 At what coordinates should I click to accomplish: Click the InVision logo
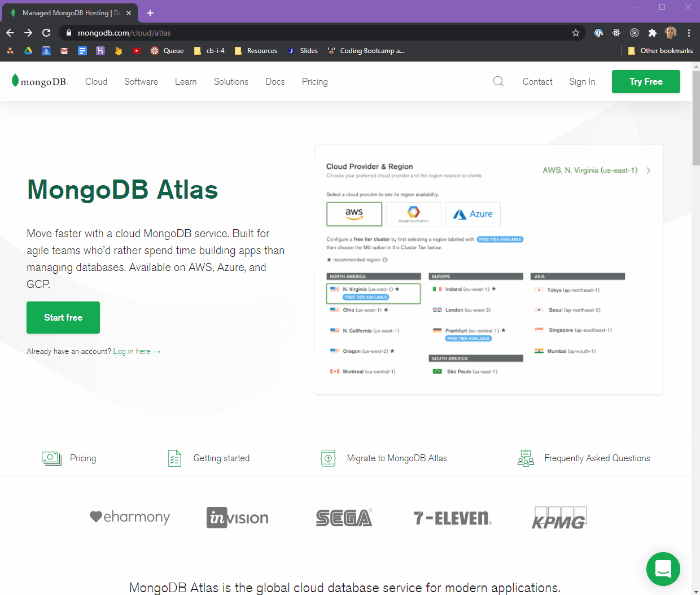238,517
